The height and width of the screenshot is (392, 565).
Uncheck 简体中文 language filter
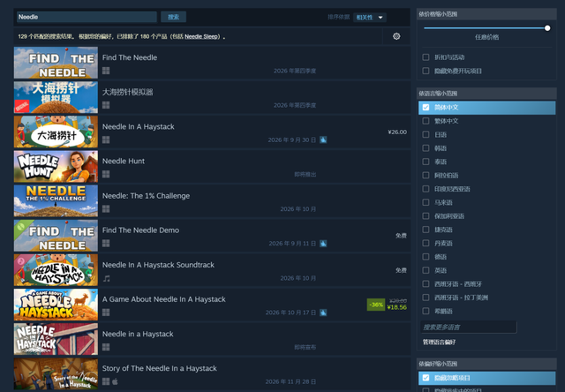click(426, 108)
